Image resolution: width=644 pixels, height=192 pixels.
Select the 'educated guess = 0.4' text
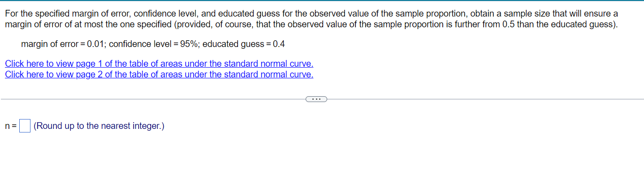(x=244, y=44)
